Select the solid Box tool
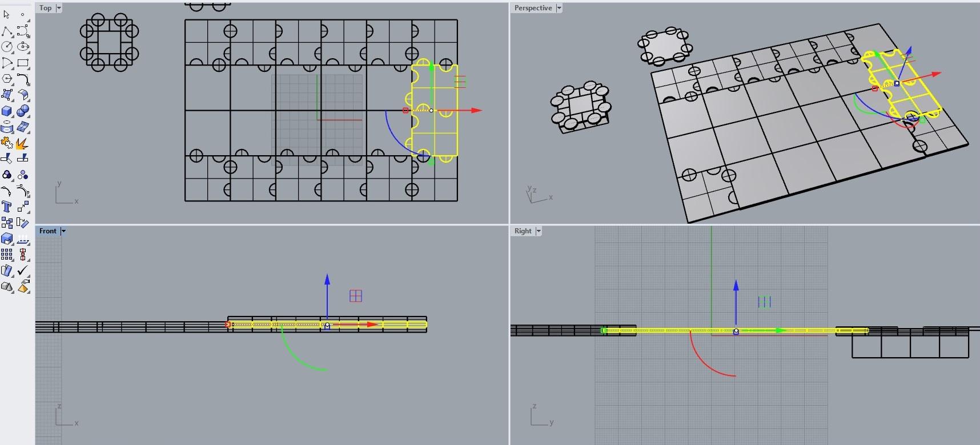The image size is (980, 445). [7, 111]
